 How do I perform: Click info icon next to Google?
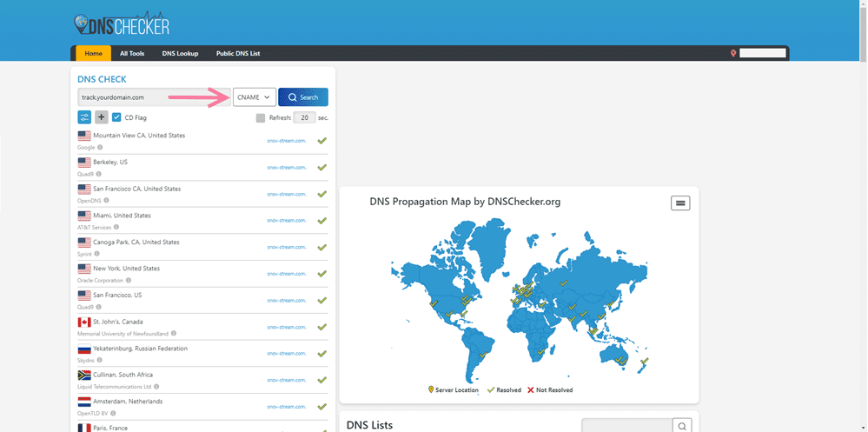tap(100, 147)
